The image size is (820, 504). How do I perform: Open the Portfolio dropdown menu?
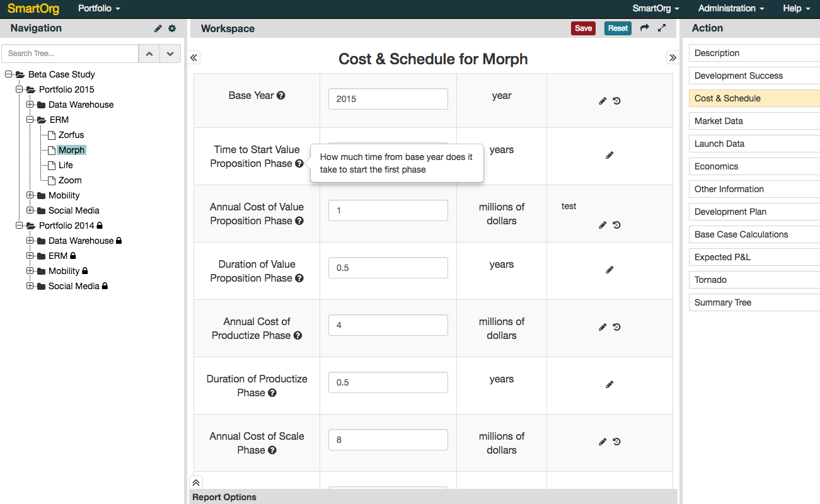coord(99,9)
